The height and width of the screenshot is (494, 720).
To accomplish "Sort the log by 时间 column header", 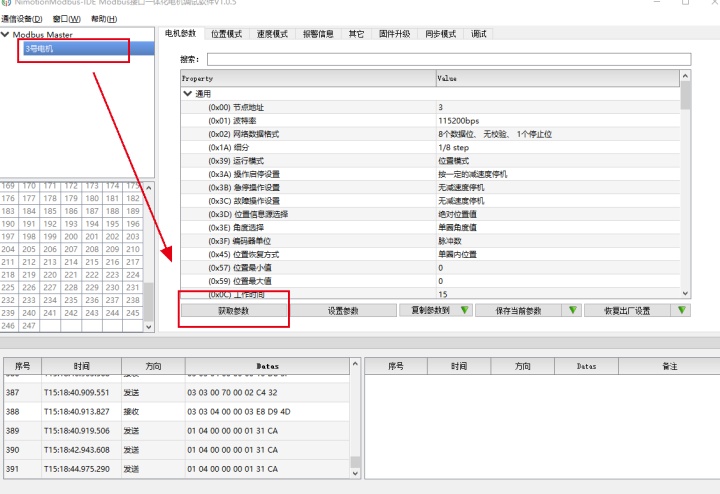I will pos(80,367).
